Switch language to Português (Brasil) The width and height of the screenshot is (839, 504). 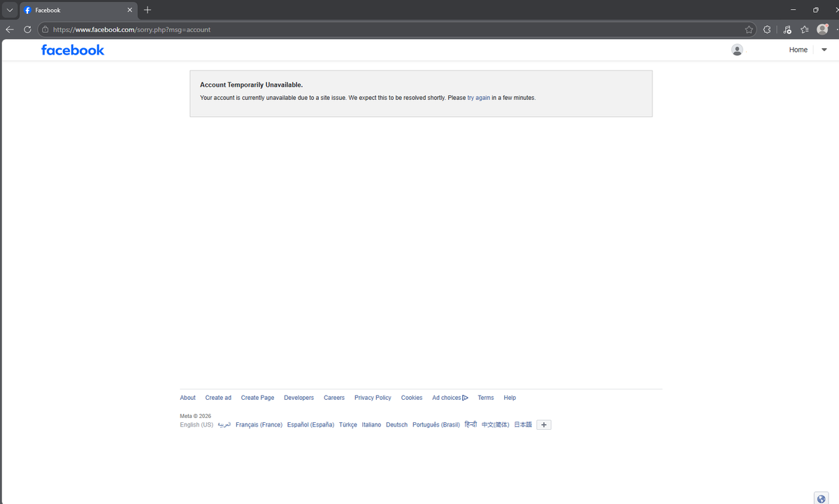pos(436,425)
